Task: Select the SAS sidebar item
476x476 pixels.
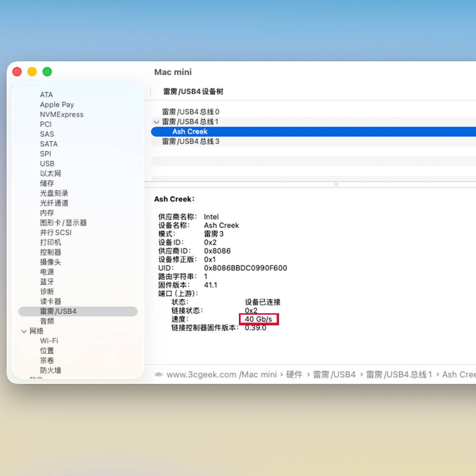Action: (47, 134)
